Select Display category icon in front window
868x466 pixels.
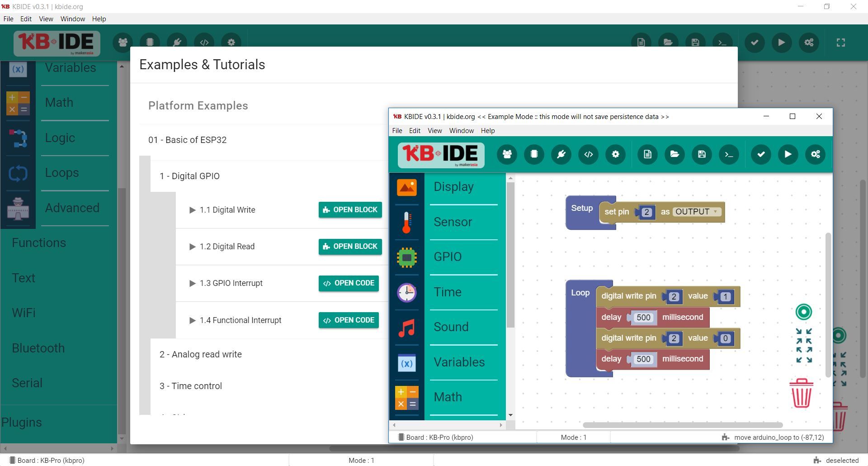coord(407,187)
